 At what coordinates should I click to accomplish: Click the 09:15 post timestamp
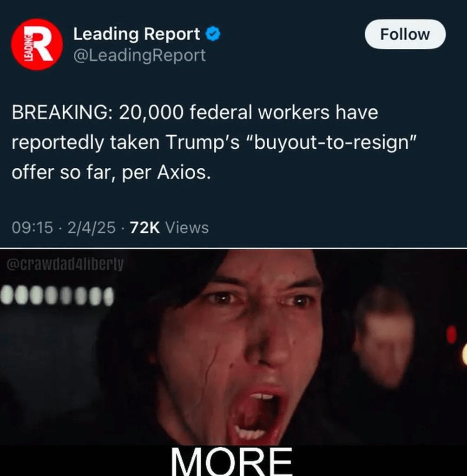click(x=32, y=227)
